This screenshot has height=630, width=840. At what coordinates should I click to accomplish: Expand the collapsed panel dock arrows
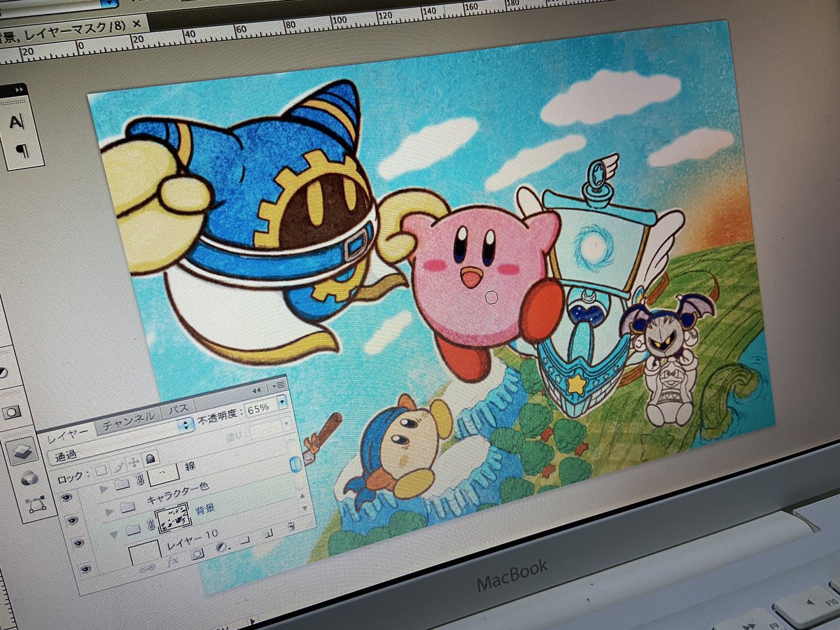pos(20,90)
